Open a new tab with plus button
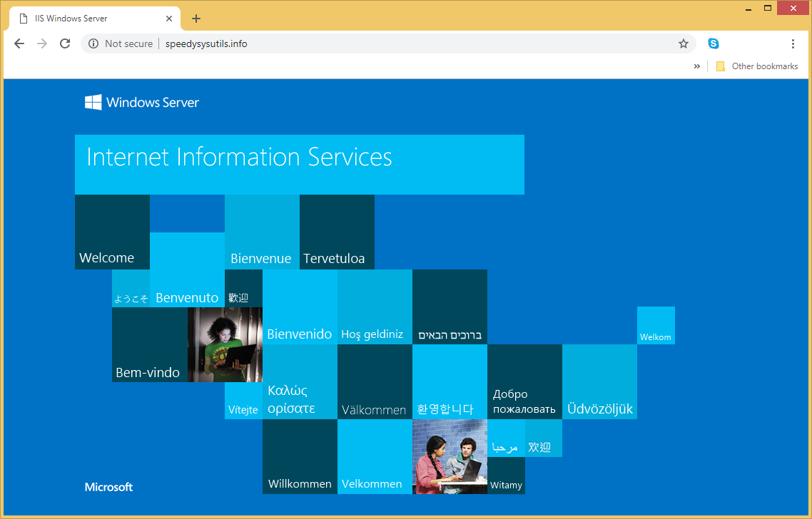This screenshot has height=519, width=812. tap(196, 19)
